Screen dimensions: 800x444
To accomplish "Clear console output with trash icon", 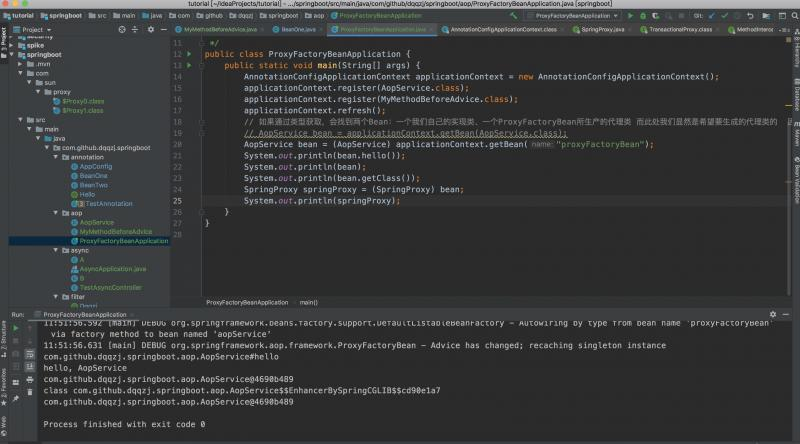I will [x=30, y=392].
